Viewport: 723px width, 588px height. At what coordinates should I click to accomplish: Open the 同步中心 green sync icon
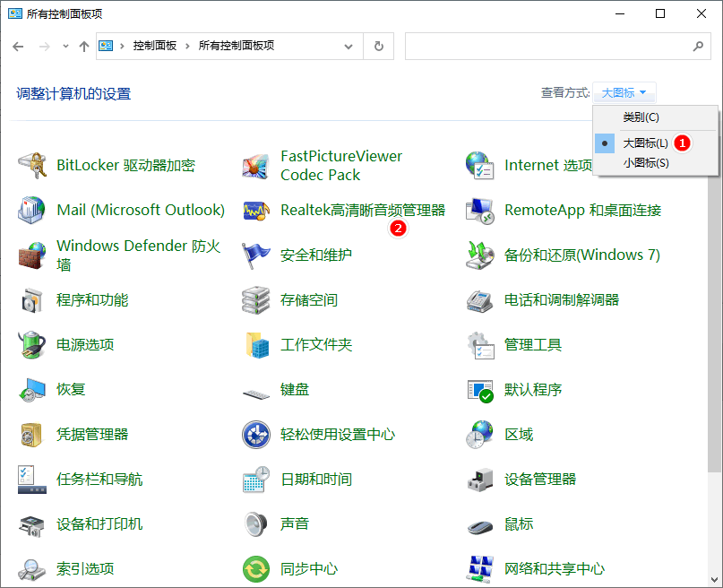point(256,568)
